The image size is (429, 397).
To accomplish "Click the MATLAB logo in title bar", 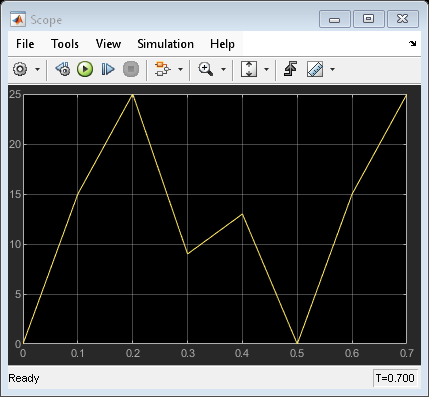I will [x=18, y=20].
